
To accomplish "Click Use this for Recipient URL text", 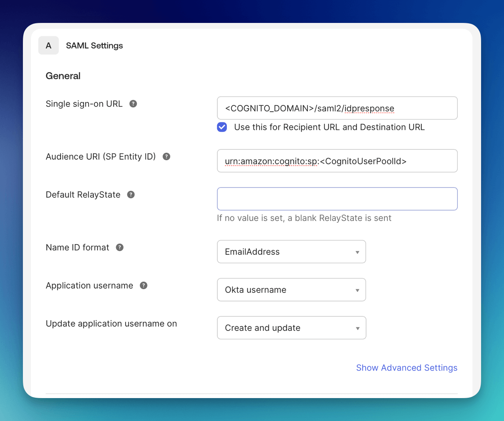I will click(x=330, y=127).
